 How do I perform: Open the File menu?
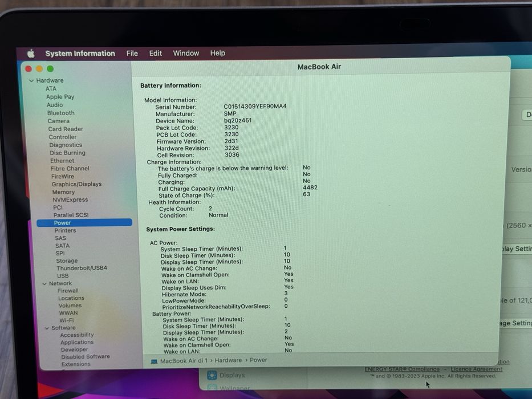[132, 53]
